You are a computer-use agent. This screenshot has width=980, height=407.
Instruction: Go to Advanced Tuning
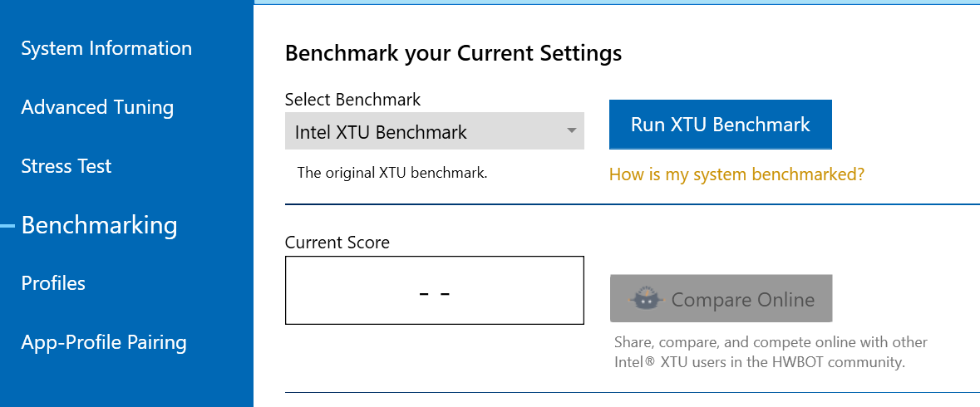click(97, 107)
